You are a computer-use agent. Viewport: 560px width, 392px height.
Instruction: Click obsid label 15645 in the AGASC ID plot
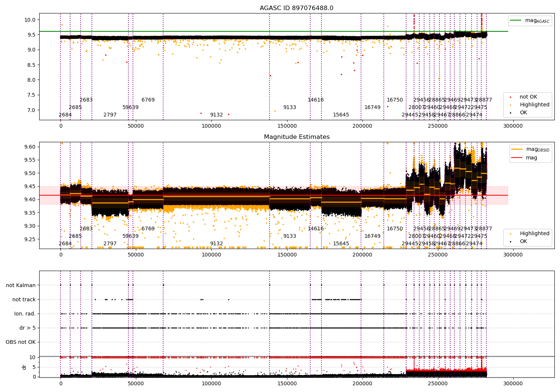tap(341, 115)
